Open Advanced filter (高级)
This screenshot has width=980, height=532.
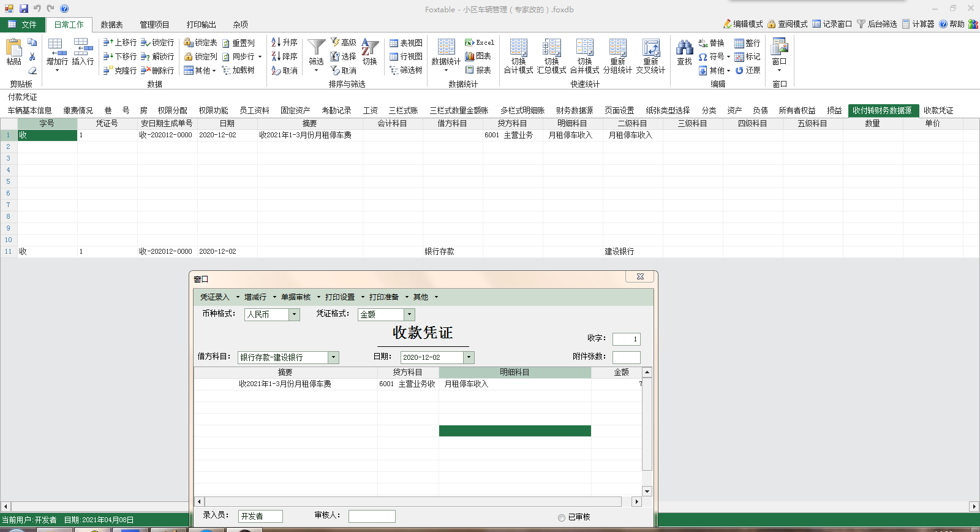(344, 42)
